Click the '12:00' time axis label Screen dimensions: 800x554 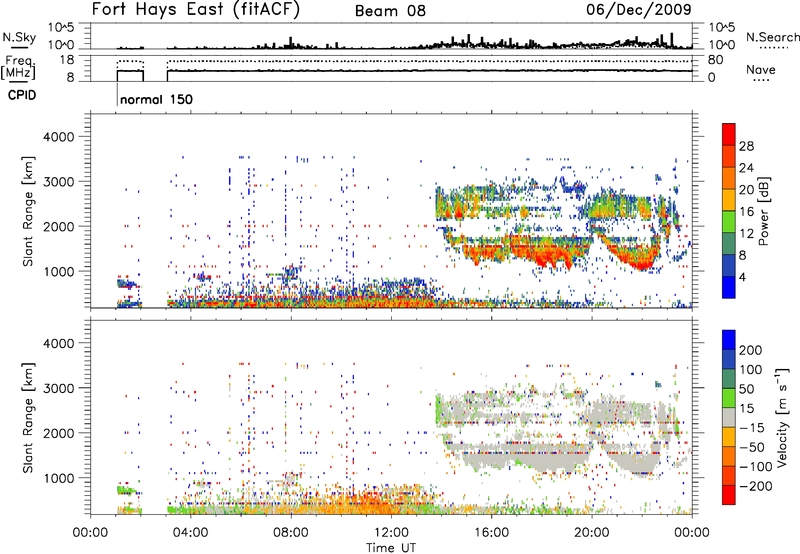tap(391, 533)
